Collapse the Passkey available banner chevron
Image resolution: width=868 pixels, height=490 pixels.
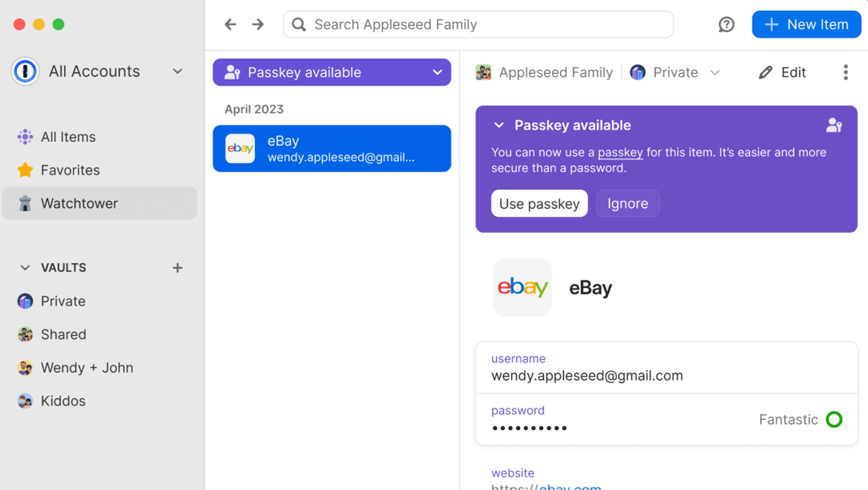(x=499, y=125)
